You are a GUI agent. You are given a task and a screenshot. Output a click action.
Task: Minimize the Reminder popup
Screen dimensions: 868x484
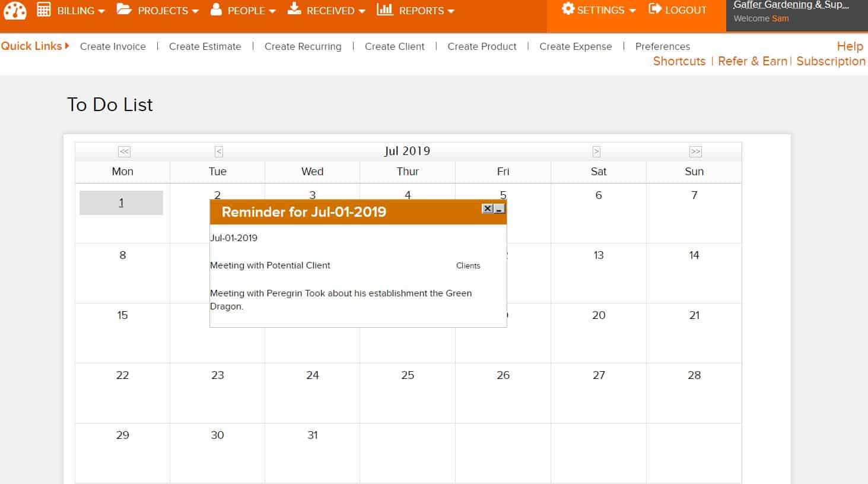pyautogui.click(x=499, y=208)
